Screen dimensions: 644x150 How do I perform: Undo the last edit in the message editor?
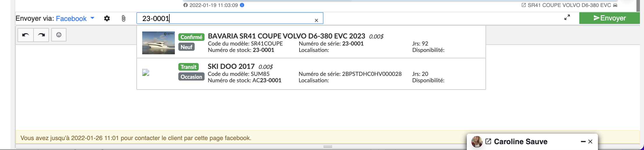(x=26, y=35)
